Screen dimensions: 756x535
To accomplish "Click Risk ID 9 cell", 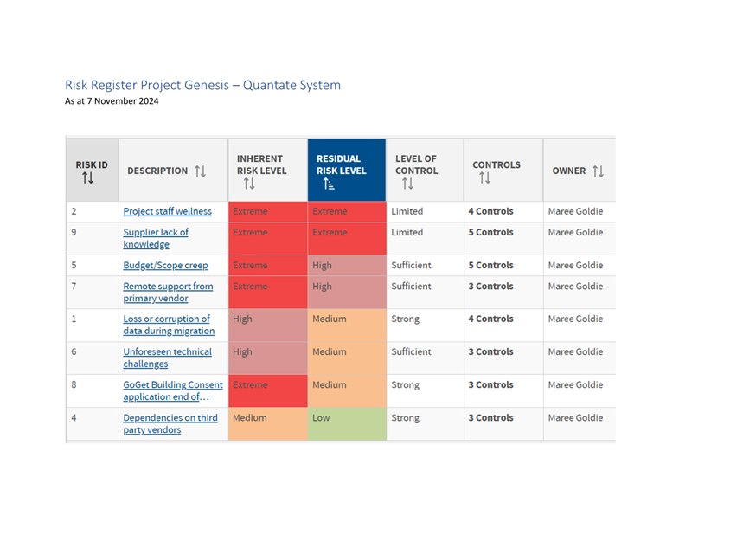I will point(93,238).
